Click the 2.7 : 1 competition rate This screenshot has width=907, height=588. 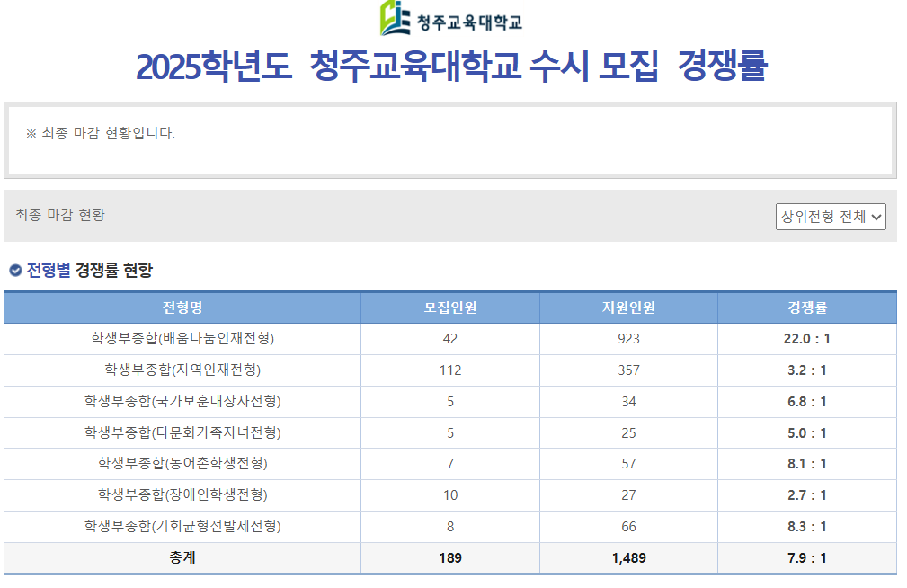coord(807,494)
